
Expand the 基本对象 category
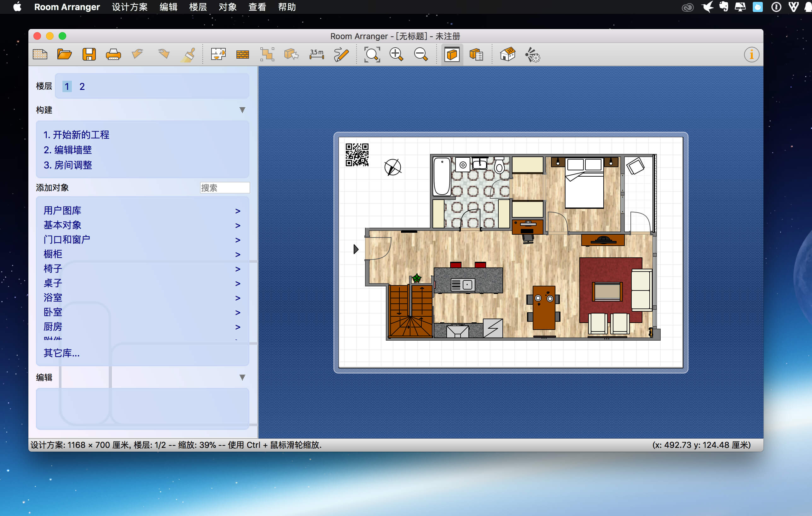[142, 225]
